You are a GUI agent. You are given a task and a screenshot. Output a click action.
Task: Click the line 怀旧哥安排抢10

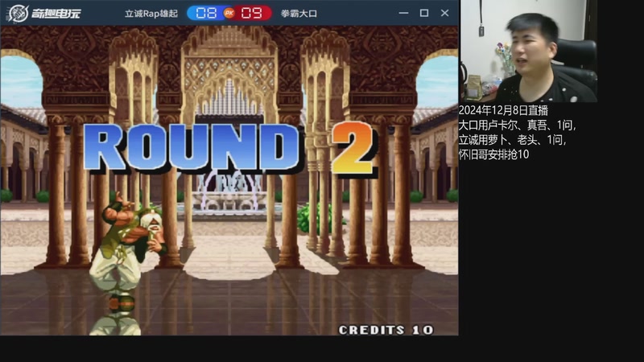pos(493,154)
